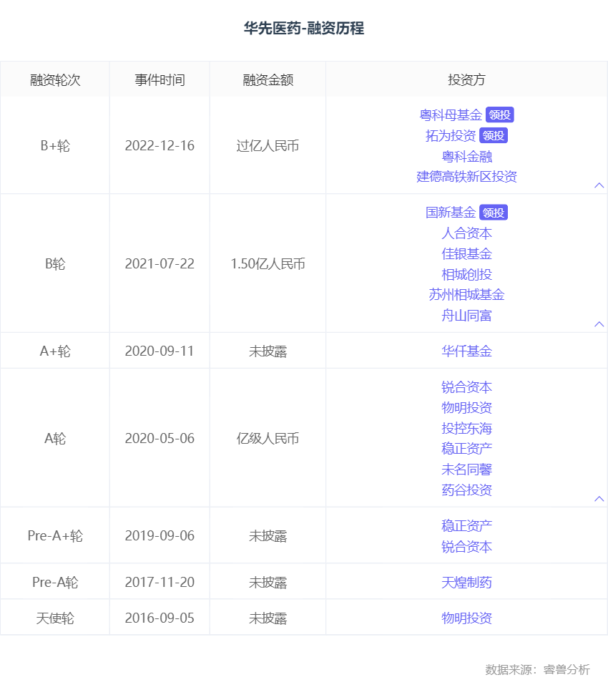Click the 人合资本 investor link
Screen dimensions: 608x700
pos(466,233)
